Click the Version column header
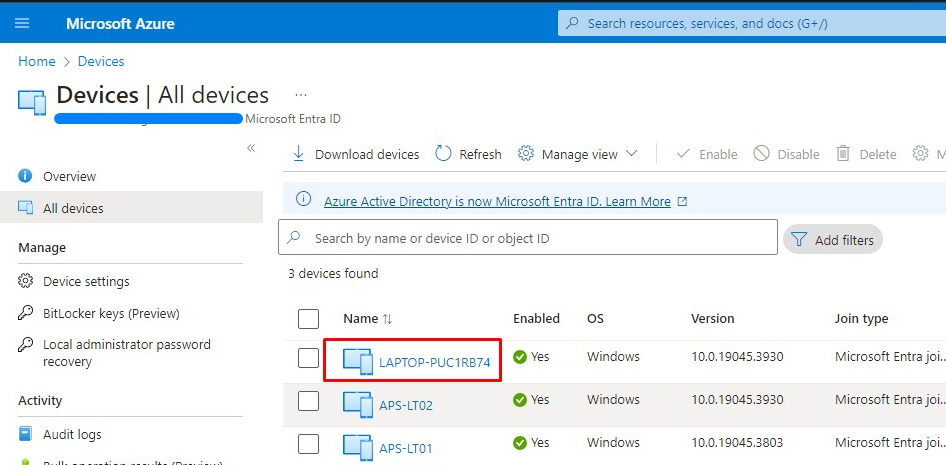The image size is (946, 465). point(713,318)
